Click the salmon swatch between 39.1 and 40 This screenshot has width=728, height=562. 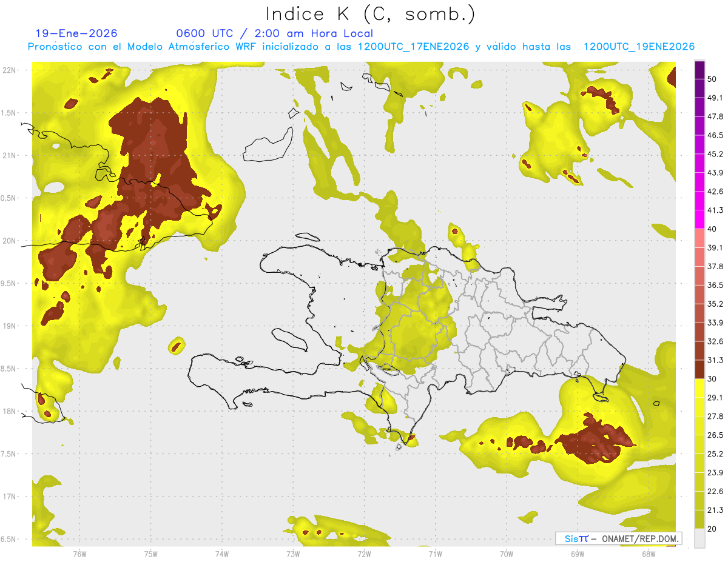pos(700,238)
